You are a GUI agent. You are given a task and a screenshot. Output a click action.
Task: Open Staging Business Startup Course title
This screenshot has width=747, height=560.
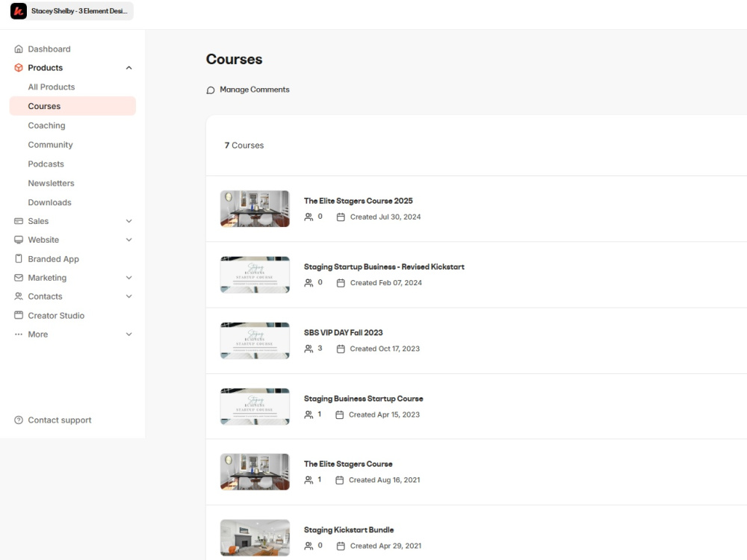[364, 399]
